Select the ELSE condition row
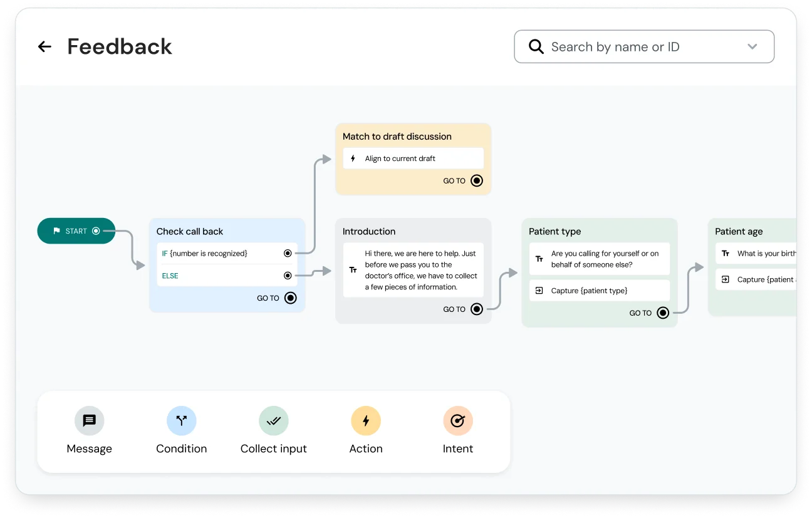Viewport: 812px width, 518px height. pos(227,276)
